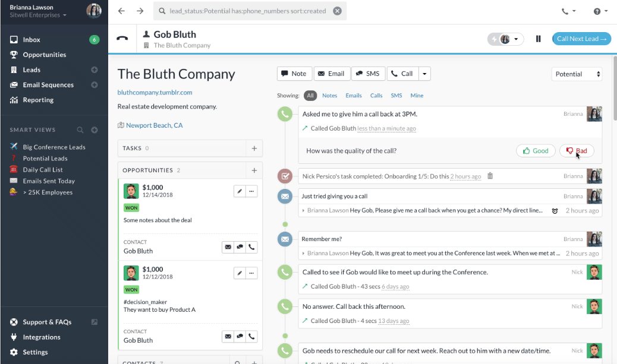Email contact Gob Bluth via envelope icon
The width and height of the screenshot is (617, 364).
click(228, 246)
